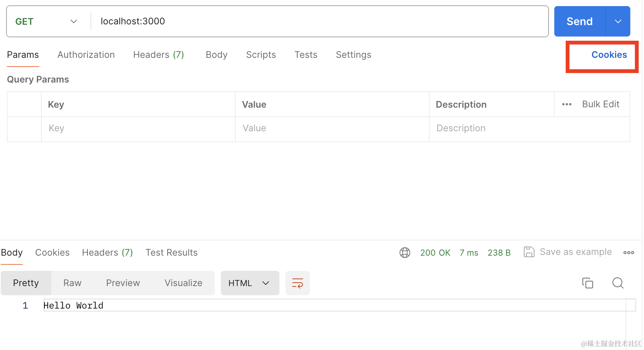This screenshot has width=644, height=350.
Task: Open the request Headers (7) tab
Action: point(159,55)
